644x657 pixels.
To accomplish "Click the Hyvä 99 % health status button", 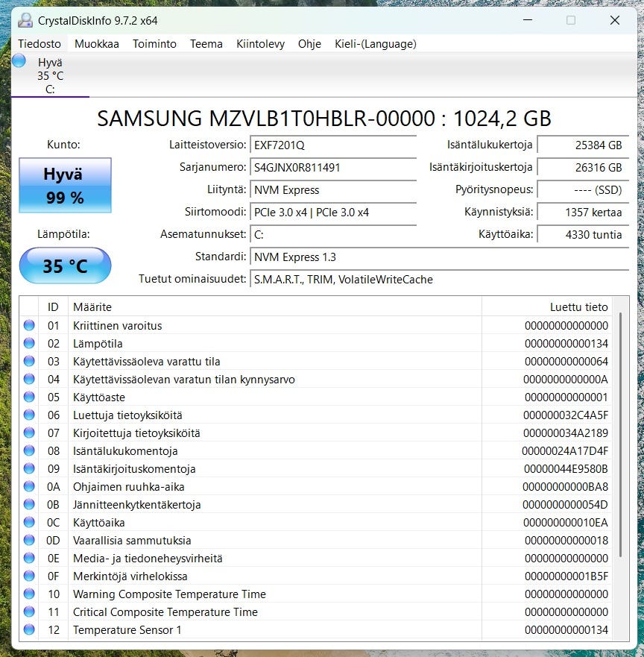I will (65, 186).
